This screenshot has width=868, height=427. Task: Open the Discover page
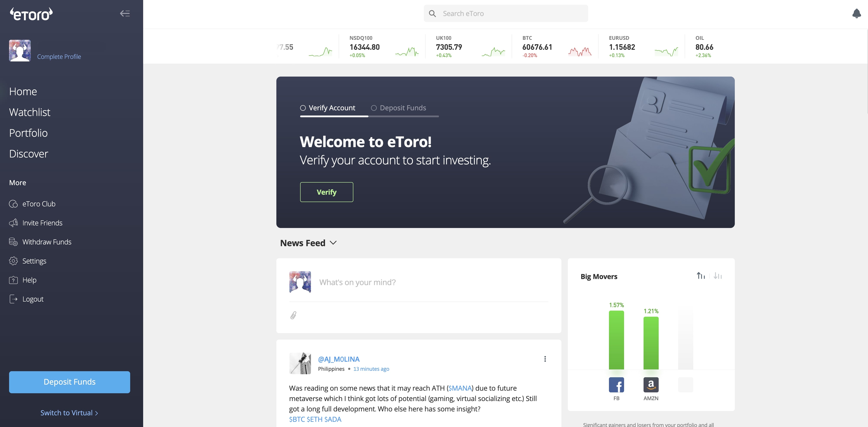(x=29, y=154)
